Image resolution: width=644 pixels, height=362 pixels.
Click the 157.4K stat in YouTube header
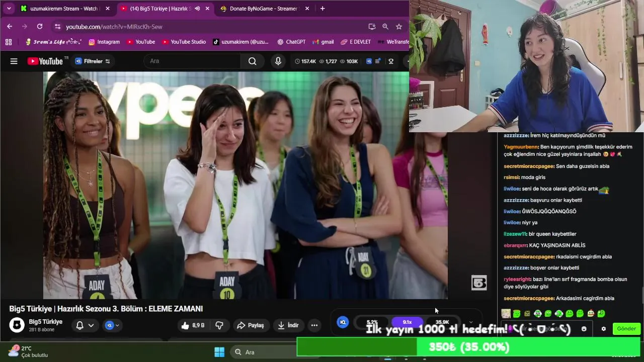point(305,61)
